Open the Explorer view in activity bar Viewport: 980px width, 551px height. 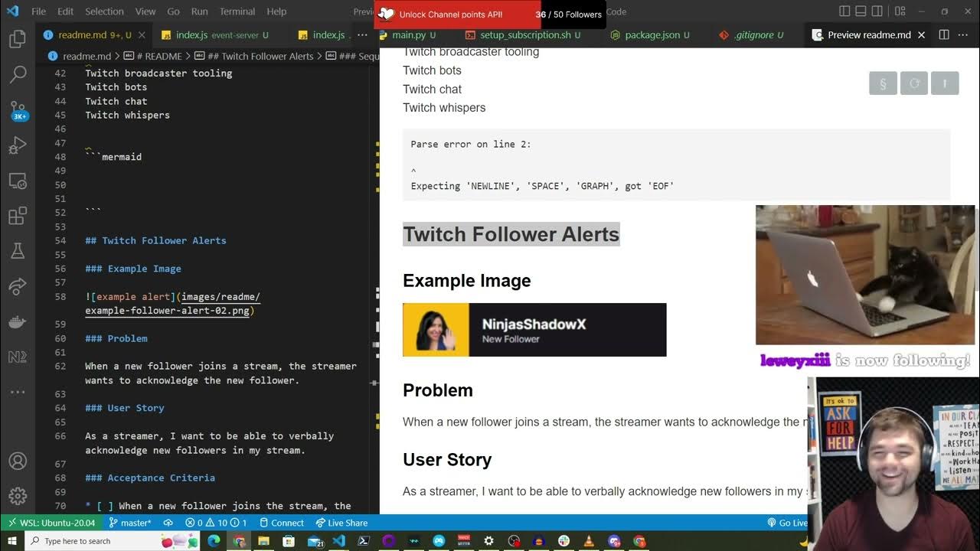18,40
